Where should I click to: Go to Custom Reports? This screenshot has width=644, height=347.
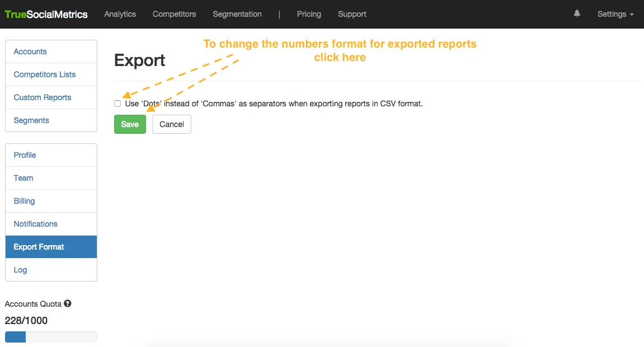43,97
